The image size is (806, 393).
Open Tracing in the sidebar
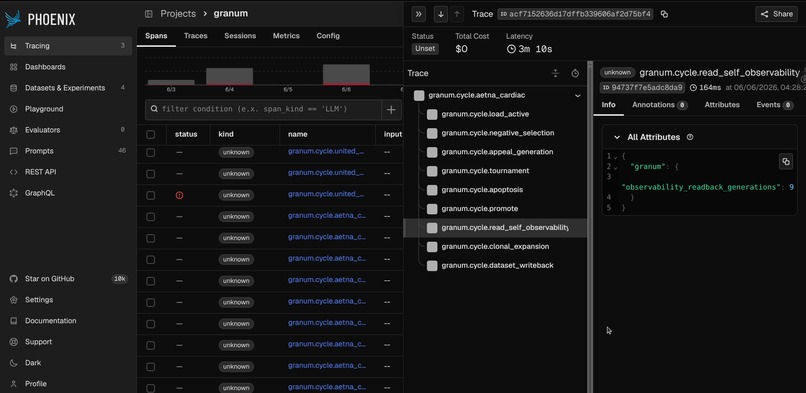[x=68, y=46]
